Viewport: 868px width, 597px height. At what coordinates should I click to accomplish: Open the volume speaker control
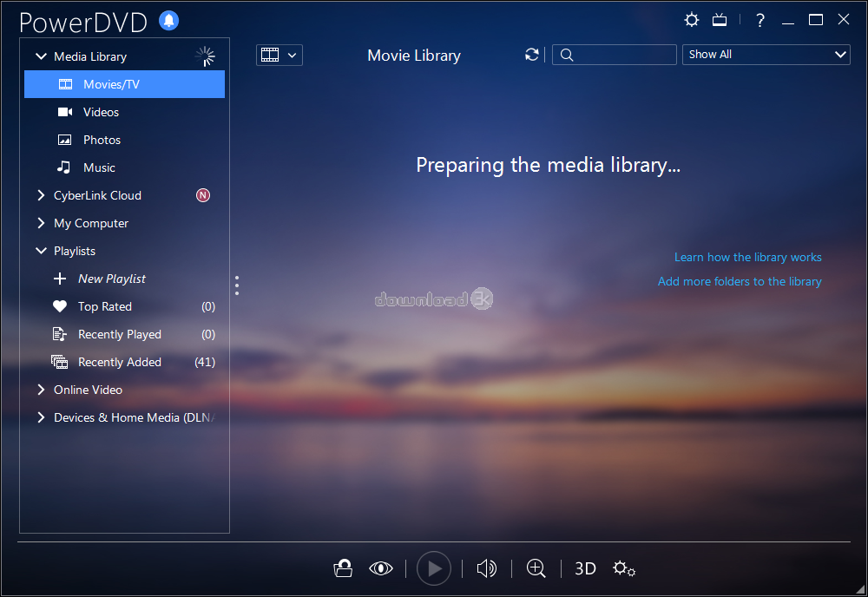click(486, 568)
